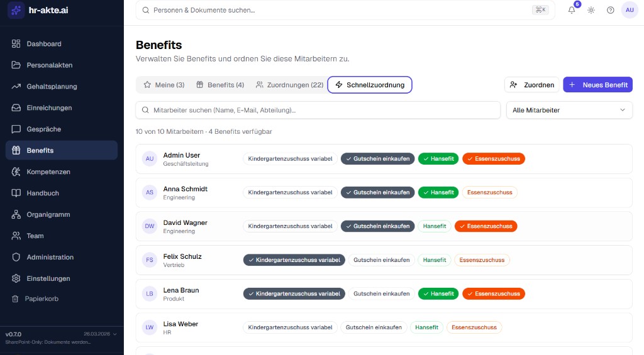
Task: Go to Gehaltsplanung in sidebar
Action: coord(52,86)
